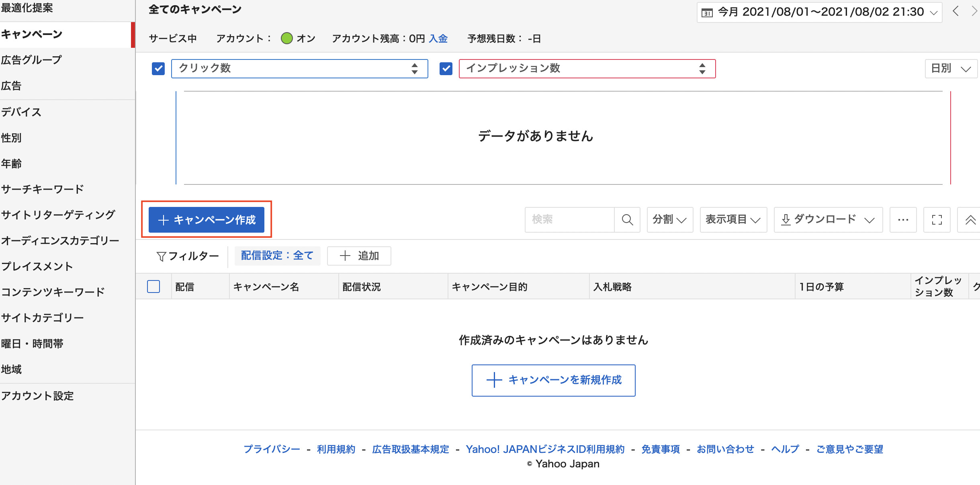Click the fullscreen expand icon

pos(937,220)
